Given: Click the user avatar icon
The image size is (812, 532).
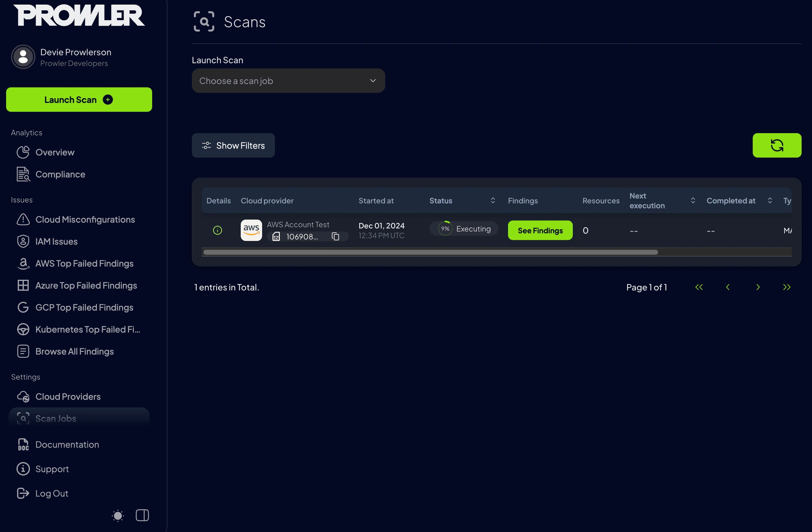Looking at the screenshot, I should [23, 57].
